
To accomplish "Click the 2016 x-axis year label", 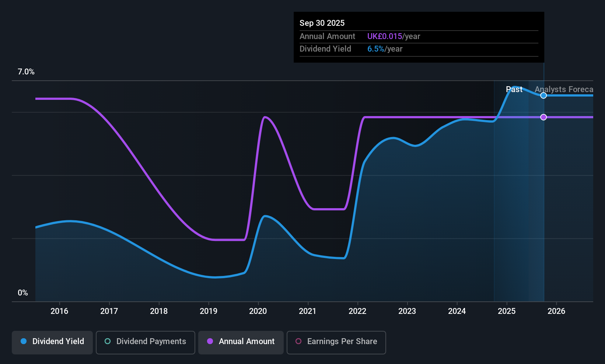I will pos(59,311).
